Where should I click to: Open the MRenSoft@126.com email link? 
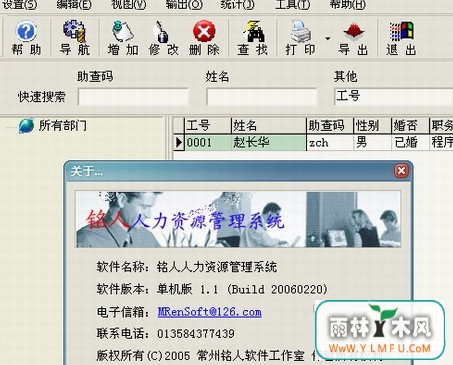(209, 312)
